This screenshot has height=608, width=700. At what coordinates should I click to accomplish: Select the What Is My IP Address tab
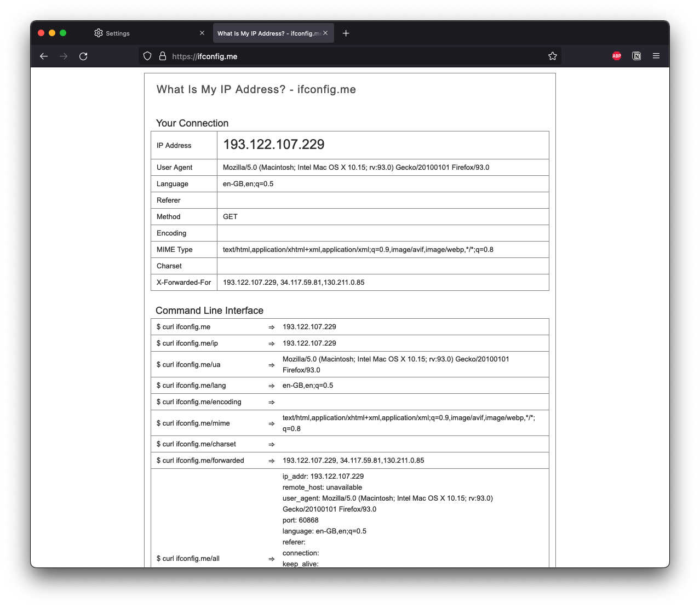pyautogui.click(x=272, y=33)
